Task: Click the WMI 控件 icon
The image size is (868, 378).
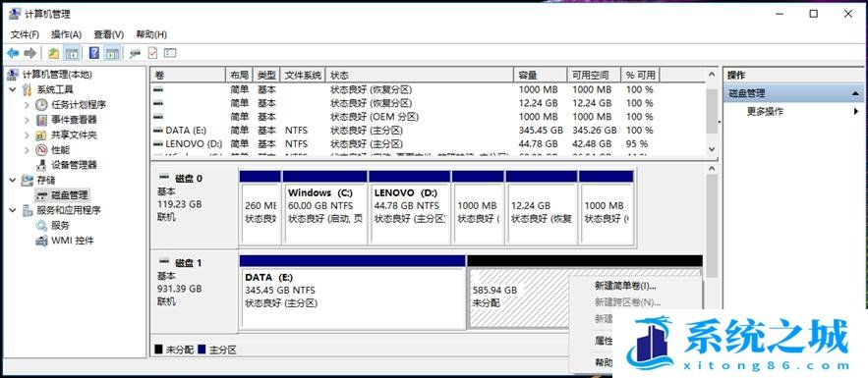Action: pyautogui.click(x=41, y=241)
